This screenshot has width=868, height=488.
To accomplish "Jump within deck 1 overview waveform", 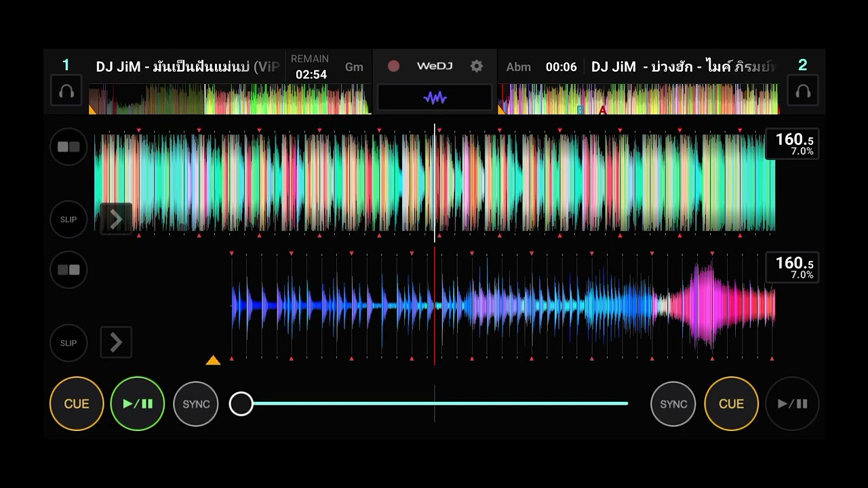I will tap(230, 99).
